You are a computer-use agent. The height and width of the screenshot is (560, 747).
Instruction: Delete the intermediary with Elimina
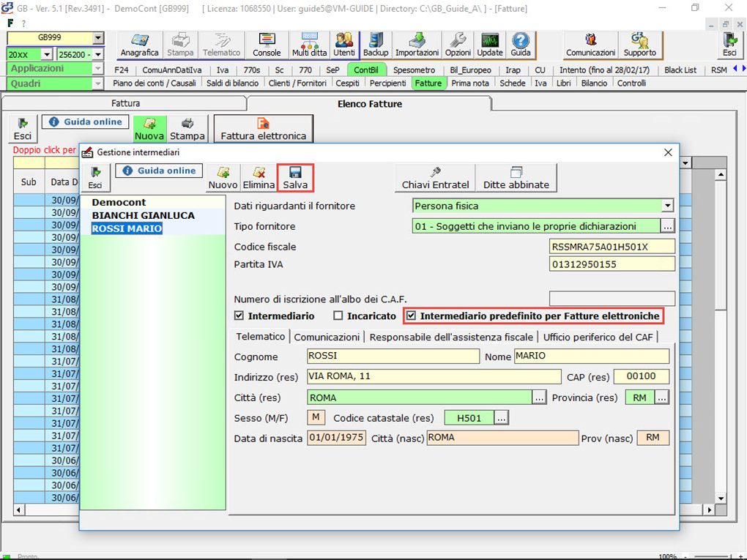coord(259,177)
